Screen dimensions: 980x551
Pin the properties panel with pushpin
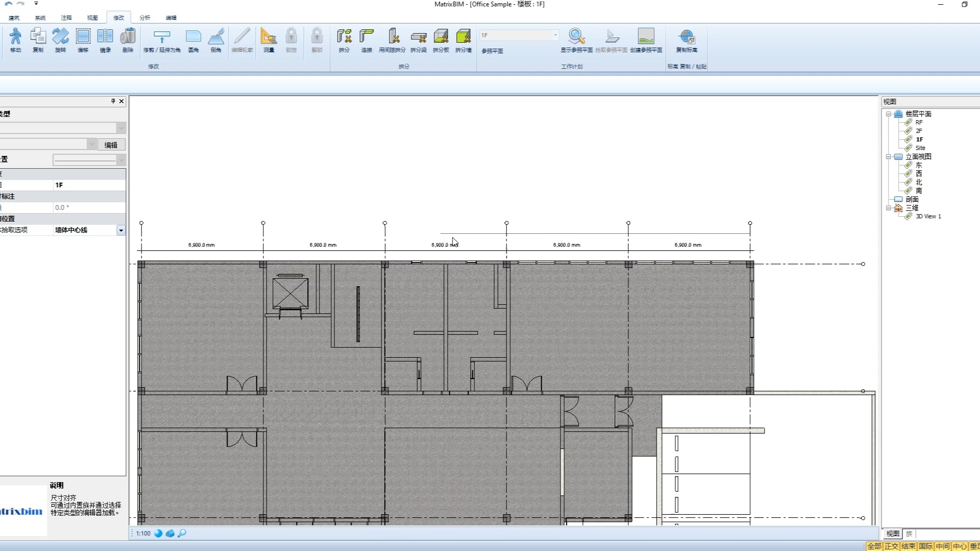tap(113, 101)
